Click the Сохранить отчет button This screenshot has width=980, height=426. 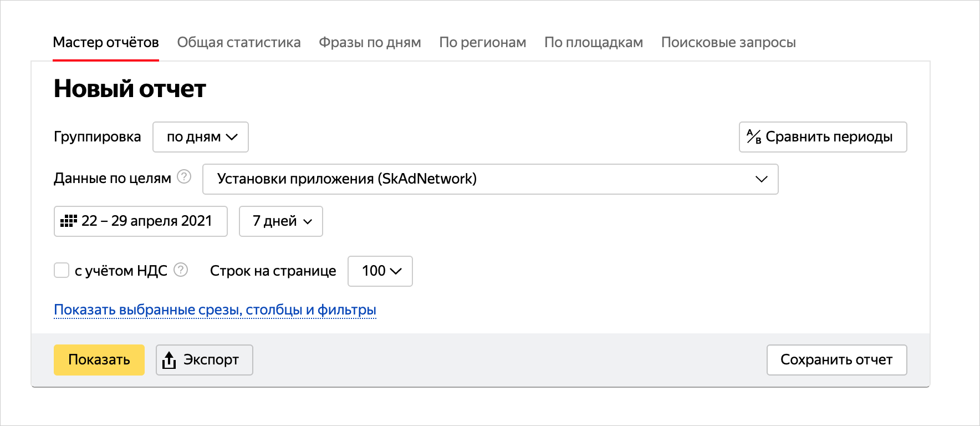[836, 360]
